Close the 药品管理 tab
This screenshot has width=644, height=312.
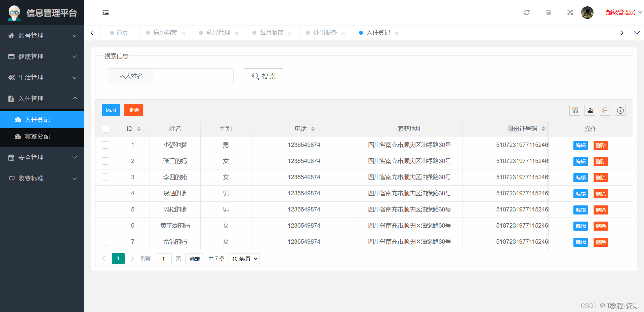pyautogui.click(x=237, y=33)
